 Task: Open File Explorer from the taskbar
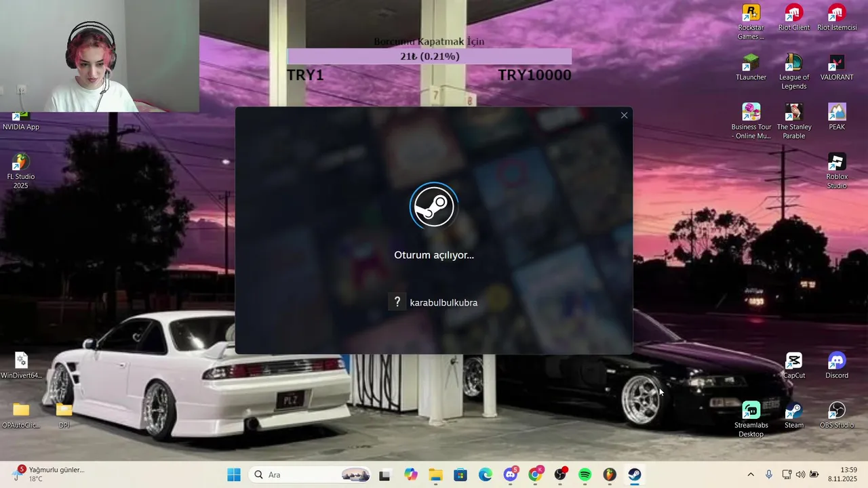click(435, 474)
